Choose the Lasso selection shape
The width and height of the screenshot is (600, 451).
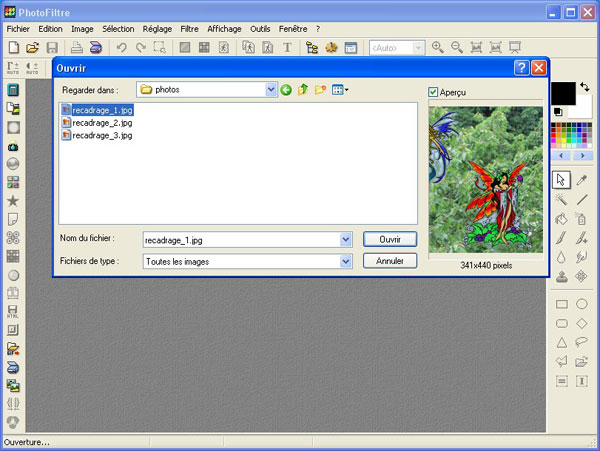582,342
